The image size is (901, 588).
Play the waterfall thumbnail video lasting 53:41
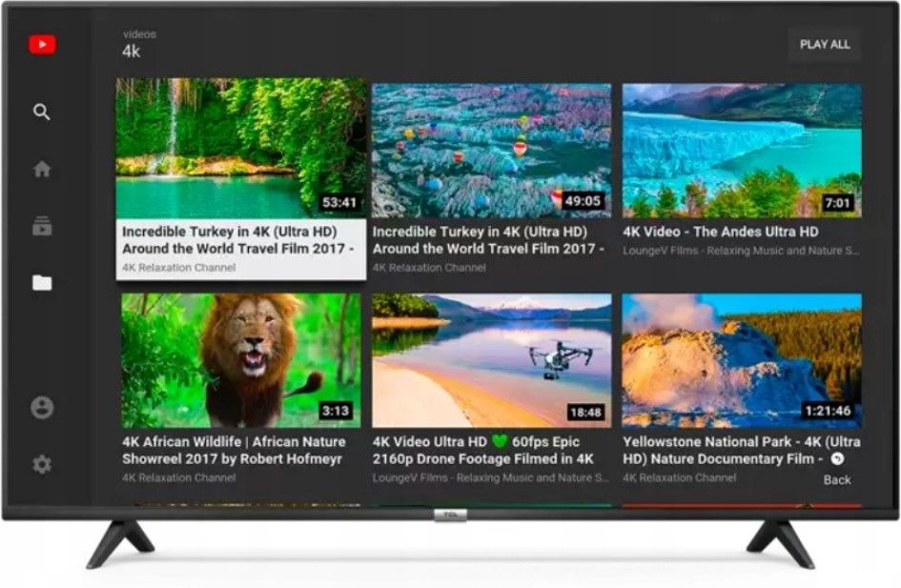241,149
